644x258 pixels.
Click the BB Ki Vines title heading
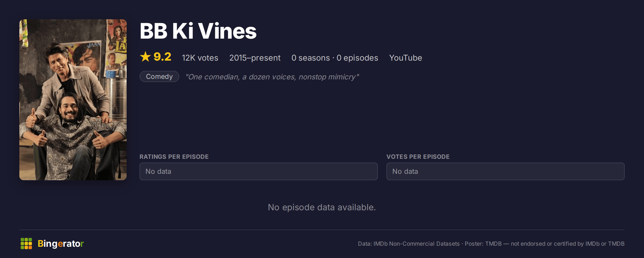click(198, 31)
